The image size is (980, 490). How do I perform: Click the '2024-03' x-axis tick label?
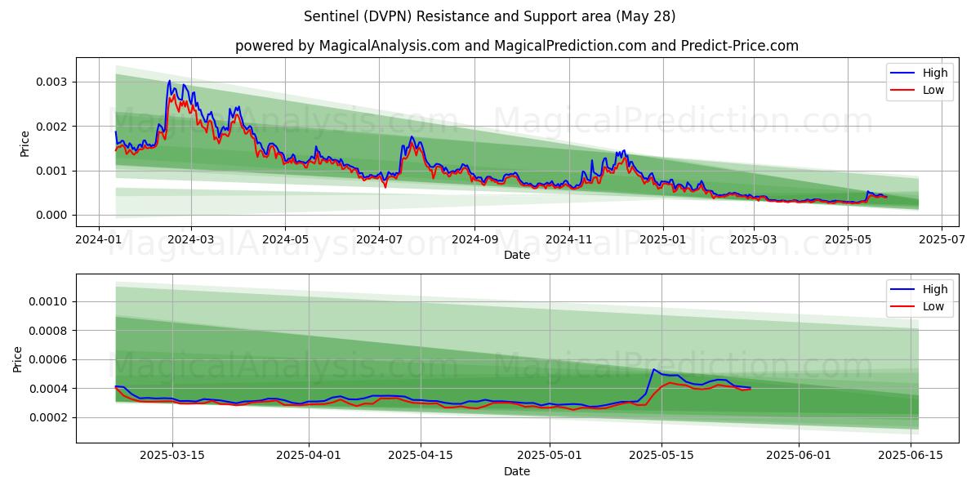(x=191, y=239)
